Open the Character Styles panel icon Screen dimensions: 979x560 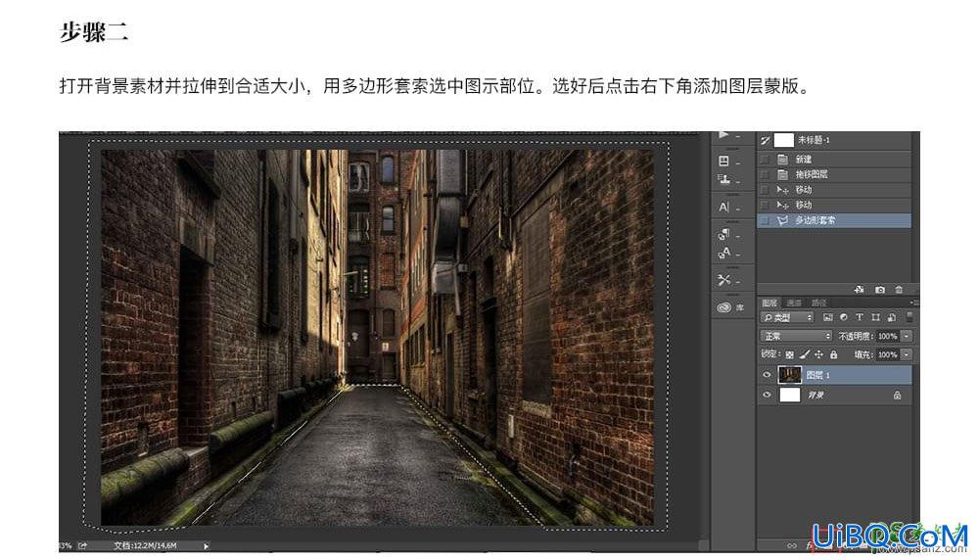click(x=723, y=253)
